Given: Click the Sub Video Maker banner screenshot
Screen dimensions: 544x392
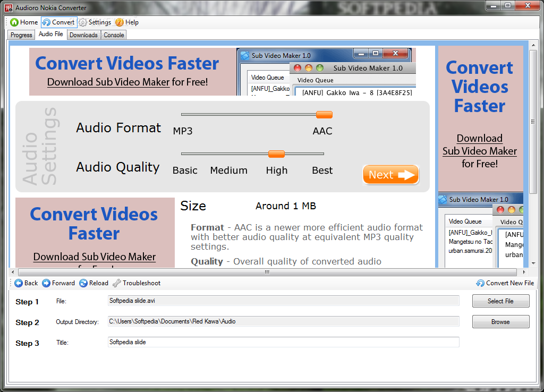Looking at the screenshot, I should (x=326, y=72).
